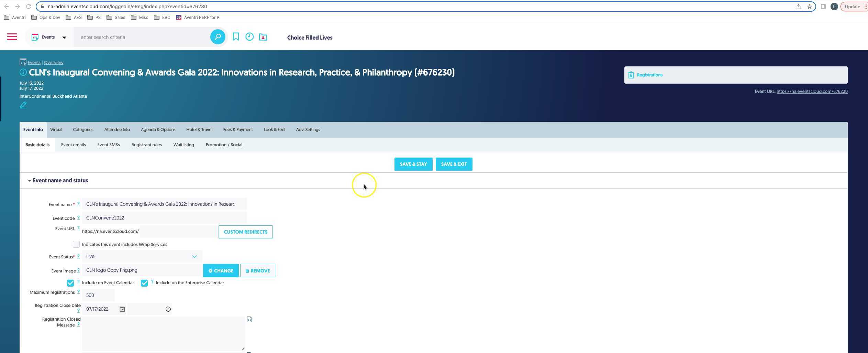Click help icon next to Maximum registrations
The width and height of the screenshot is (868, 353).
click(78, 291)
